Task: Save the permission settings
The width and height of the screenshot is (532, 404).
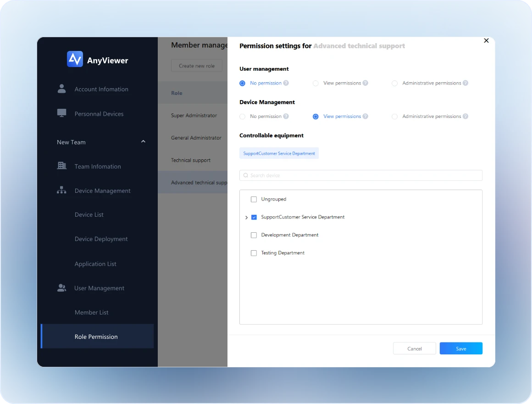Action: [x=461, y=348]
